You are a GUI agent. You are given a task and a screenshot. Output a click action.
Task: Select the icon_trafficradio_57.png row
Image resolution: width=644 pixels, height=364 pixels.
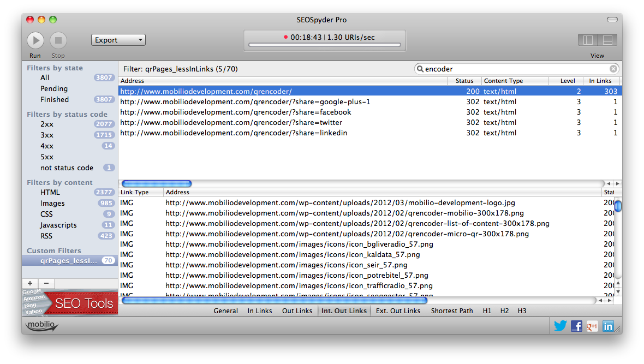pyautogui.click(x=366, y=285)
